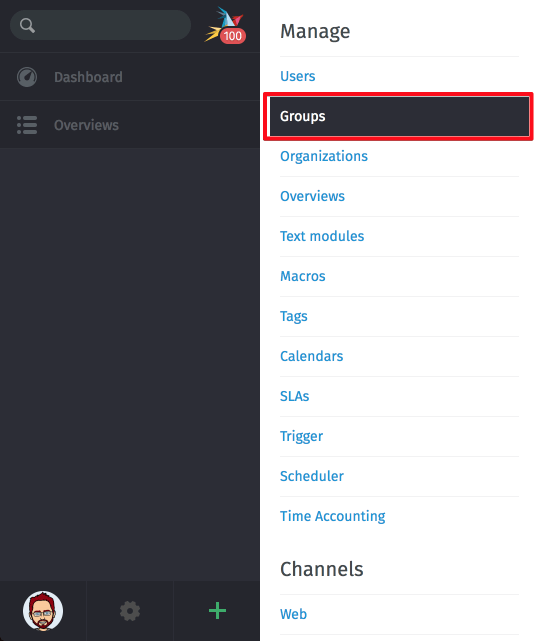Open Text modules settings
The height and width of the screenshot is (641, 539).
pyautogui.click(x=322, y=236)
